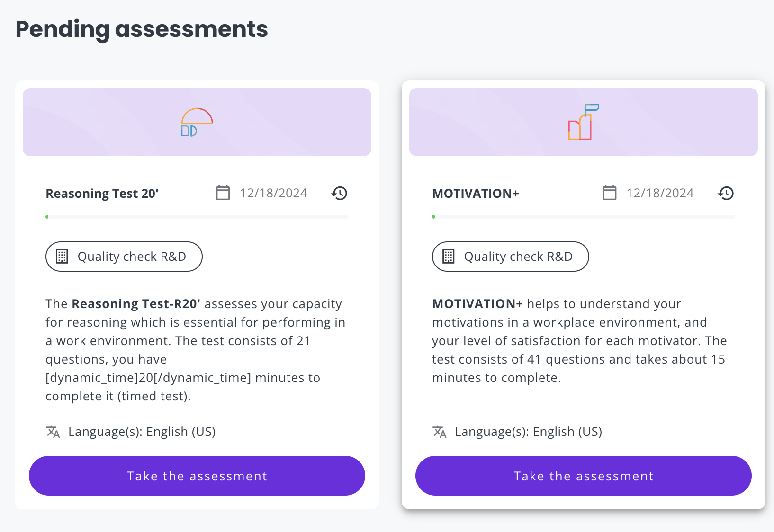
Task: Click the history clock icon on Reasoning Test card
Action: (339, 193)
